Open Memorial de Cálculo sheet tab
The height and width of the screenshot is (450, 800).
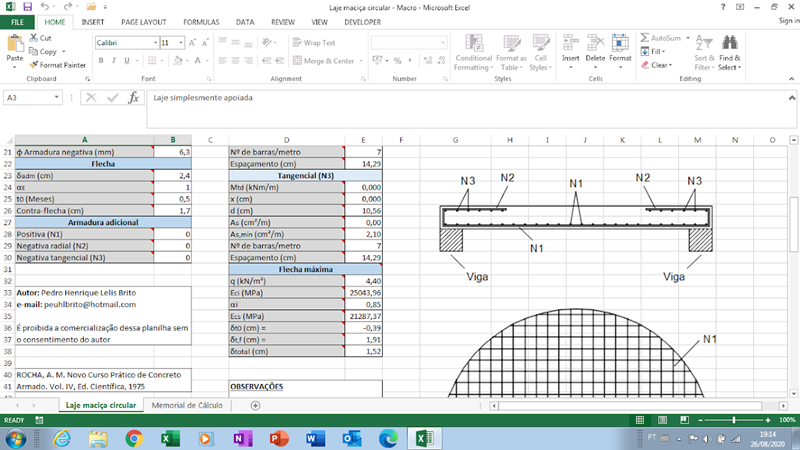pyautogui.click(x=187, y=405)
